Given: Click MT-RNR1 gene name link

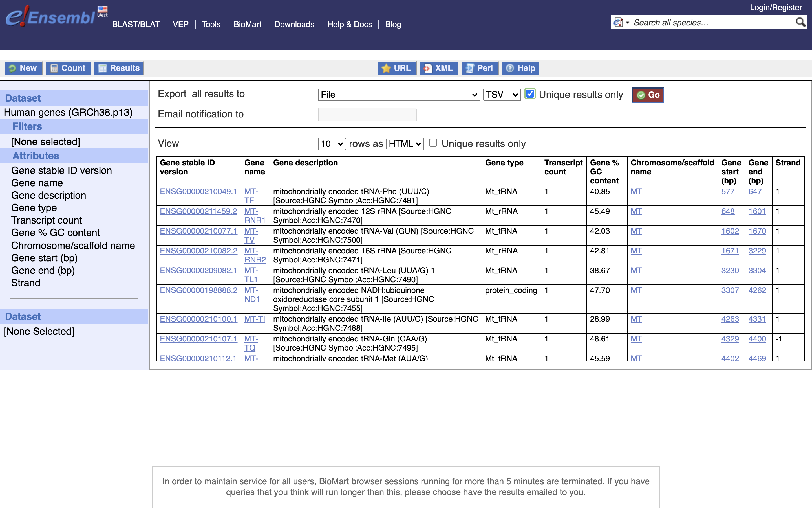Looking at the screenshot, I should point(255,216).
